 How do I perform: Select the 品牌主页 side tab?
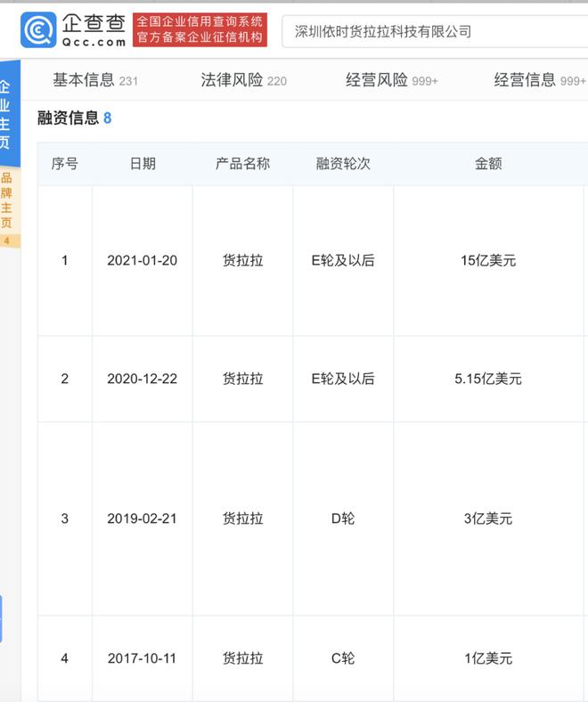point(10,208)
